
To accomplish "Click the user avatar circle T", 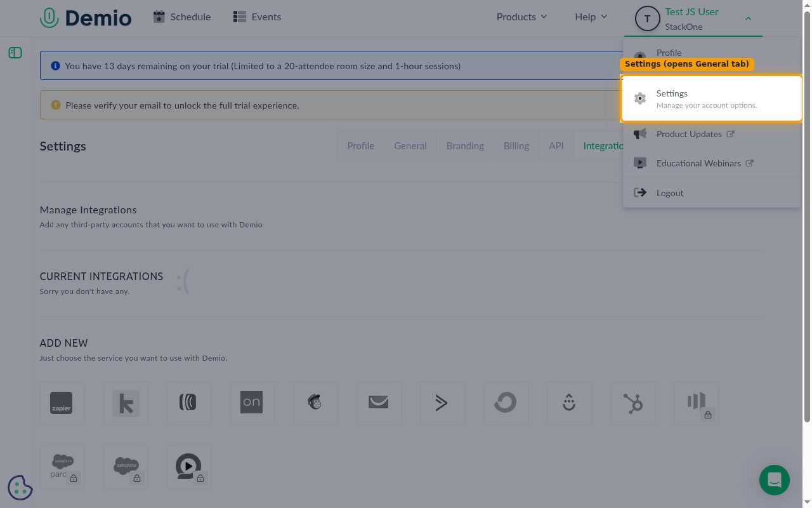I will pyautogui.click(x=647, y=18).
